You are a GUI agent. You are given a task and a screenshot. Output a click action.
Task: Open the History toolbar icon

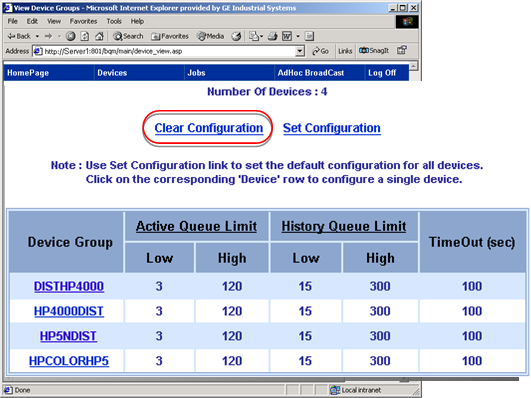[x=236, y=36]
